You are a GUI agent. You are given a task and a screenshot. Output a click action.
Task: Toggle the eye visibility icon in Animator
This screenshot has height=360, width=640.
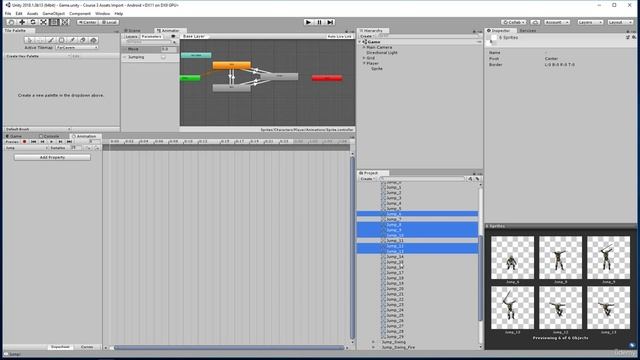click(x=173, y=36)
